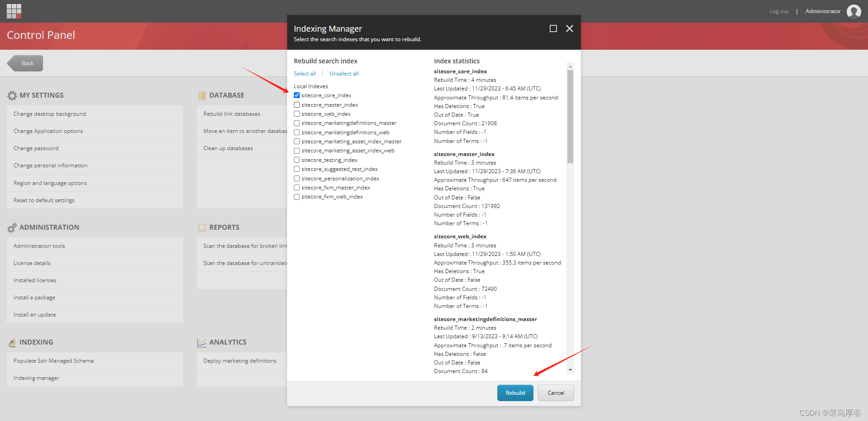The height and width of the screenshot is (421, 868).
Task: Click sitecore_web_index statistics heading
Action: [x=460, y=237]
